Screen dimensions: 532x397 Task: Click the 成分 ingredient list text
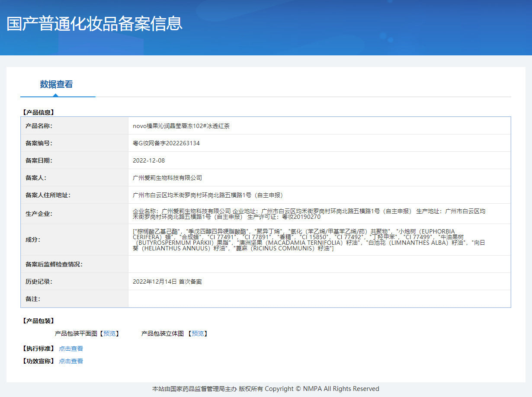click(309, 240)
